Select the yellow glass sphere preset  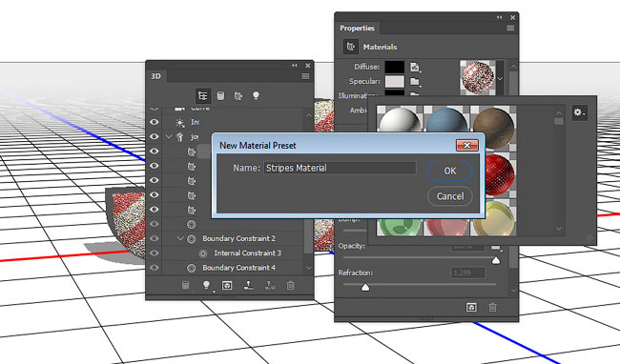[493, 218]
